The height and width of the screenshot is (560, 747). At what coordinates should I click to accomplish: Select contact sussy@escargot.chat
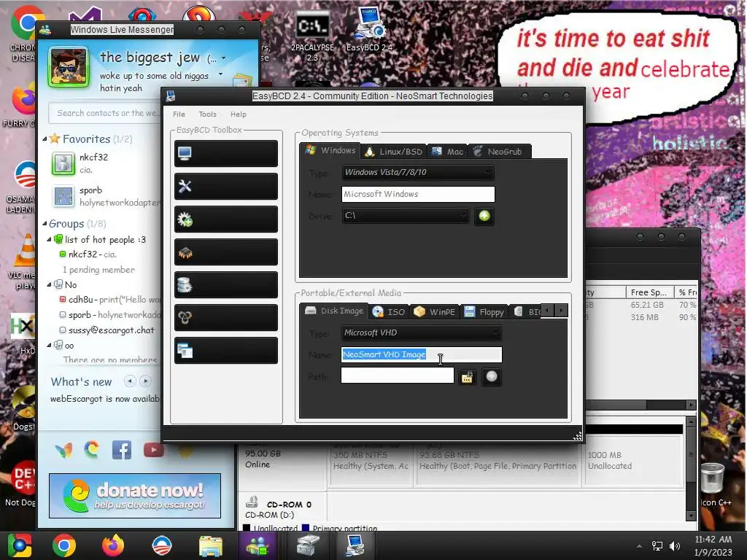click(111, 330)
